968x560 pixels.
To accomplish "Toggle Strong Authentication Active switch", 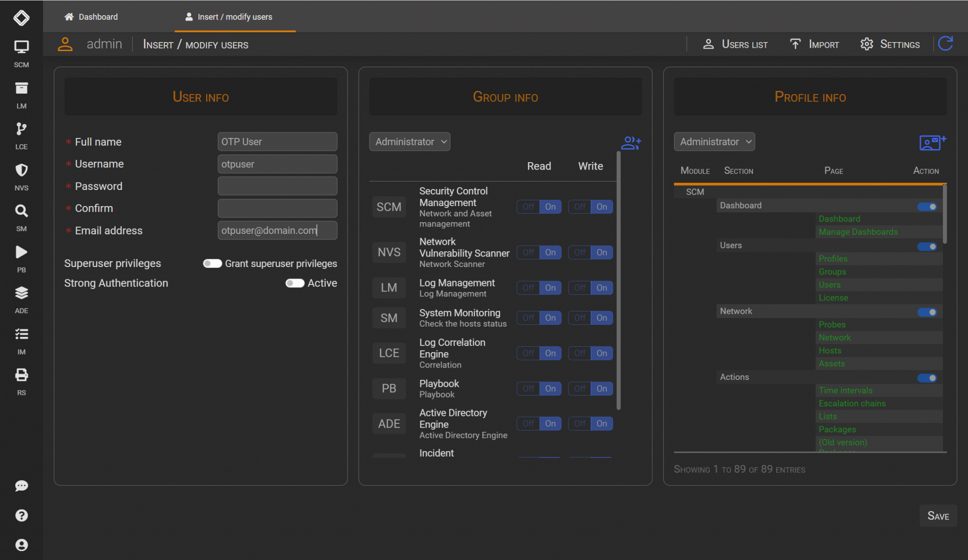I will (x=294, y=283).
